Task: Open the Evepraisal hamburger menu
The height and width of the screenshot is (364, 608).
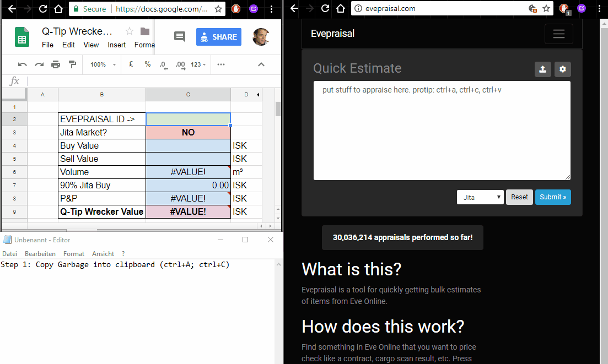Action: 559,34
